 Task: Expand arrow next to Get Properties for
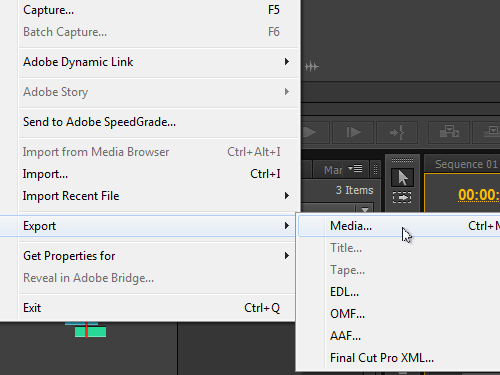(x=287, y=256)
